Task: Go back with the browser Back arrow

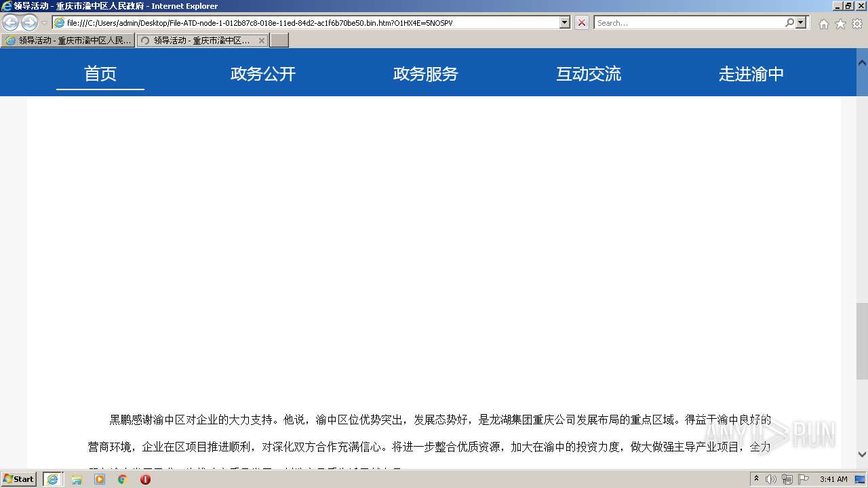Action: (x=11, y=23)
